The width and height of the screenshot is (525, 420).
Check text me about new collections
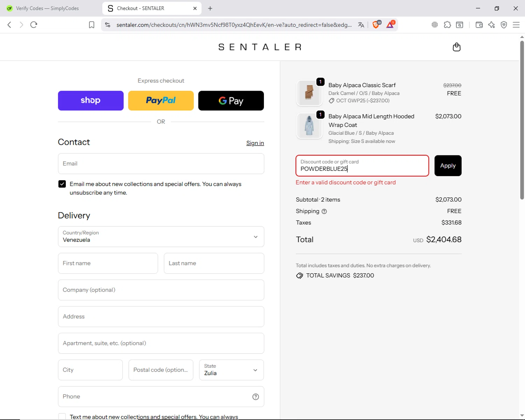62,416
